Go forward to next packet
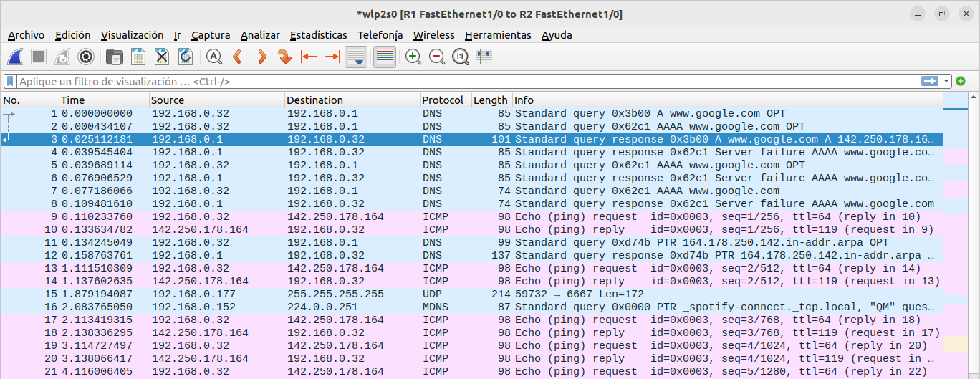 pyautogui.click(x=261, y=57)
